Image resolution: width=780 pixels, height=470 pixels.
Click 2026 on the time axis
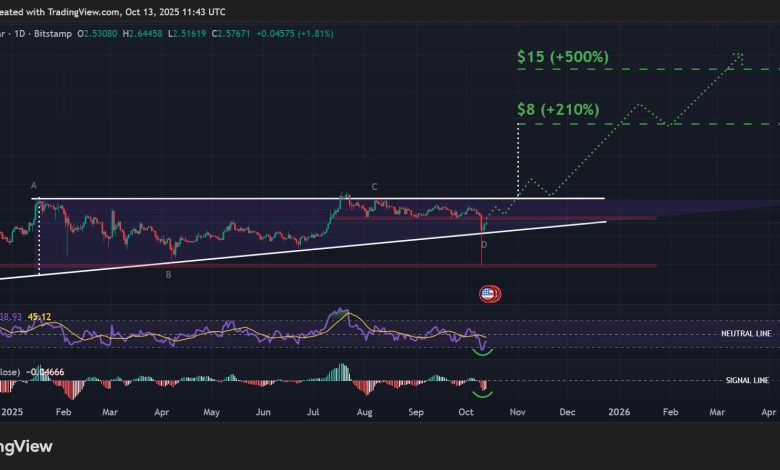(x=620, y=411)
